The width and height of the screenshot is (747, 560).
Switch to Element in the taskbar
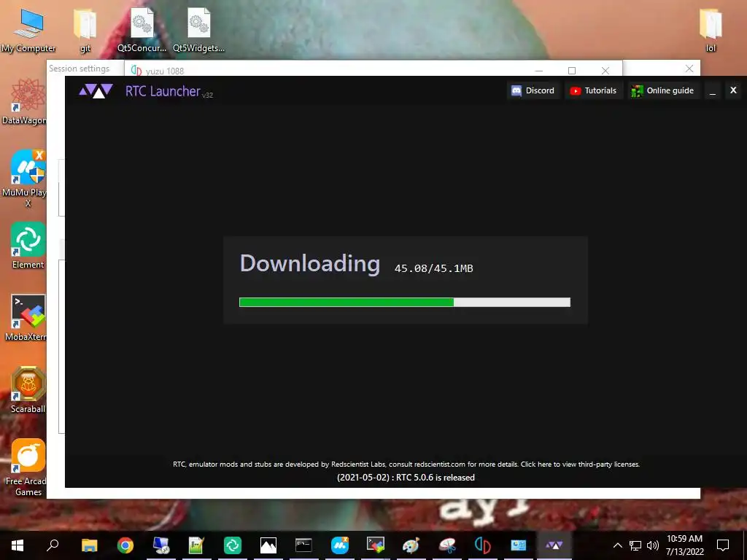[x=233, y=545]
